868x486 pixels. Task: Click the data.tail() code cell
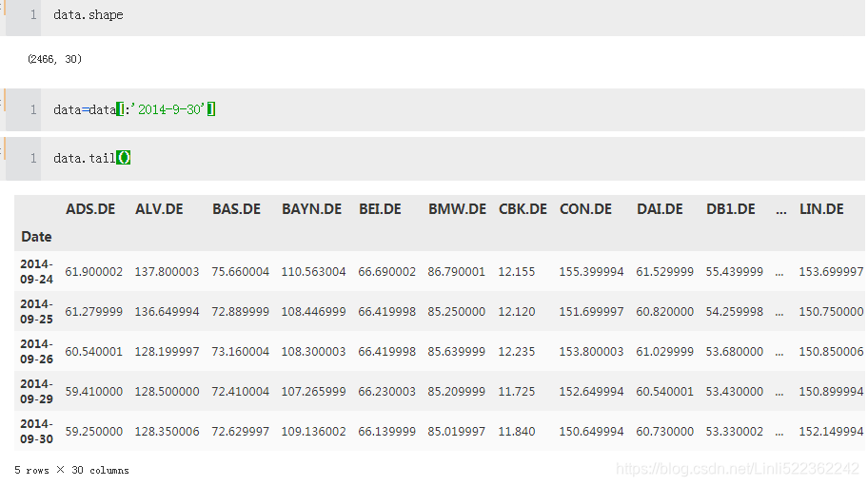[x=453, y=159]
